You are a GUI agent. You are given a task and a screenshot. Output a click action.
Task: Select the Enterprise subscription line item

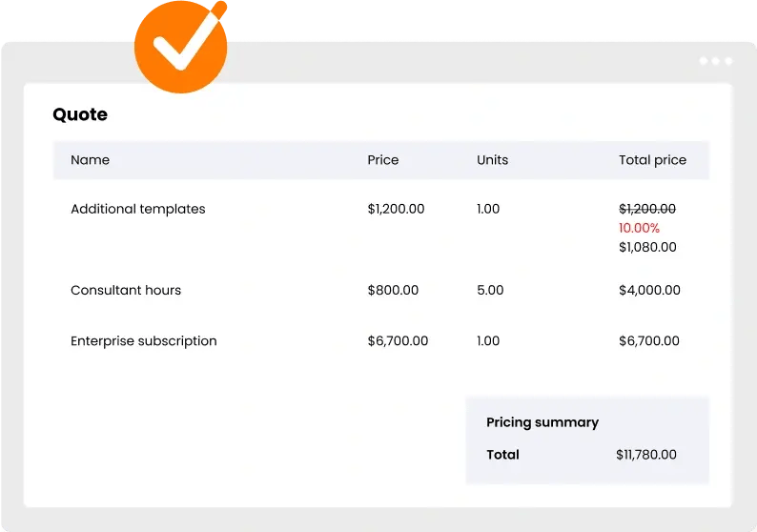(x=144, y=340)
